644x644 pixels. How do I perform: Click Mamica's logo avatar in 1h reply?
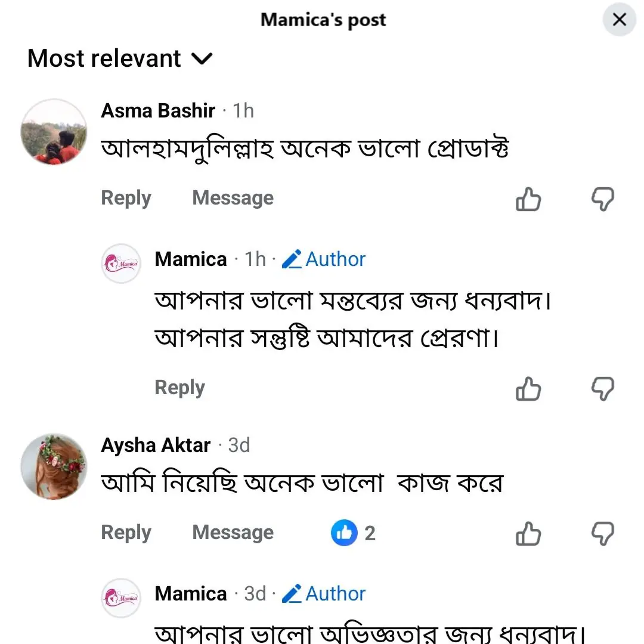tap(121, 263)
